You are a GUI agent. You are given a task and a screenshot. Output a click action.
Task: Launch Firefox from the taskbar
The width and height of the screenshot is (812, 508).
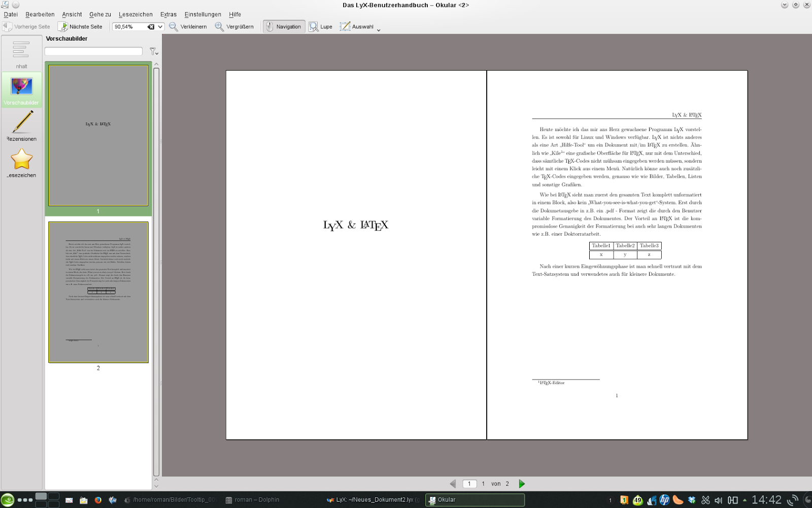coord(98,500)
